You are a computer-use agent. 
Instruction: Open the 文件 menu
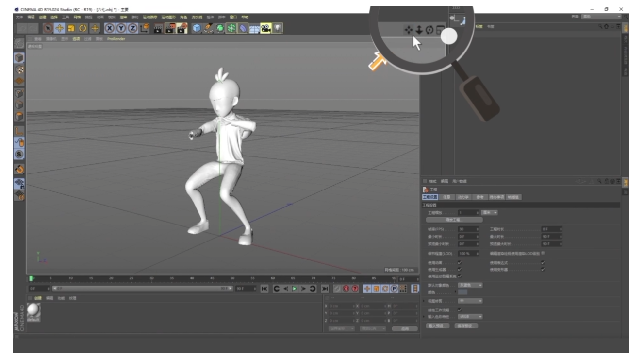pyautogui.click(x=19, y=17)
